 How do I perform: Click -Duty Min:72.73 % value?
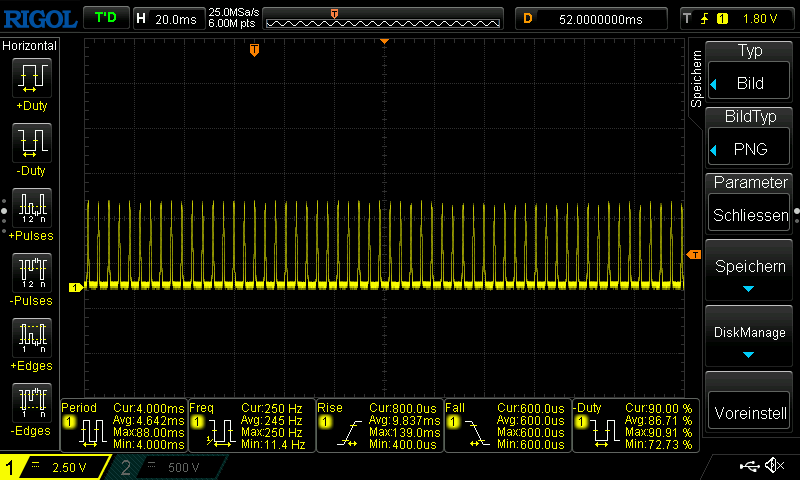[659, 445]
